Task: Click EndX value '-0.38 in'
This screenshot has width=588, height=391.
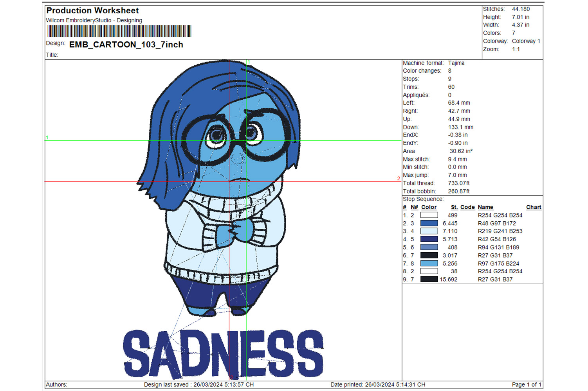Action: 458,135
